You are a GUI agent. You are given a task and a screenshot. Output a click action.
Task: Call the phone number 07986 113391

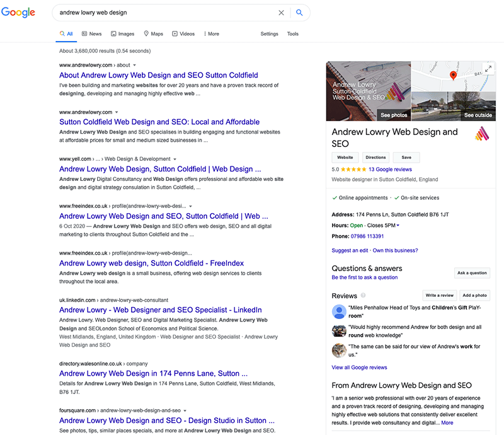click(367, 236)
